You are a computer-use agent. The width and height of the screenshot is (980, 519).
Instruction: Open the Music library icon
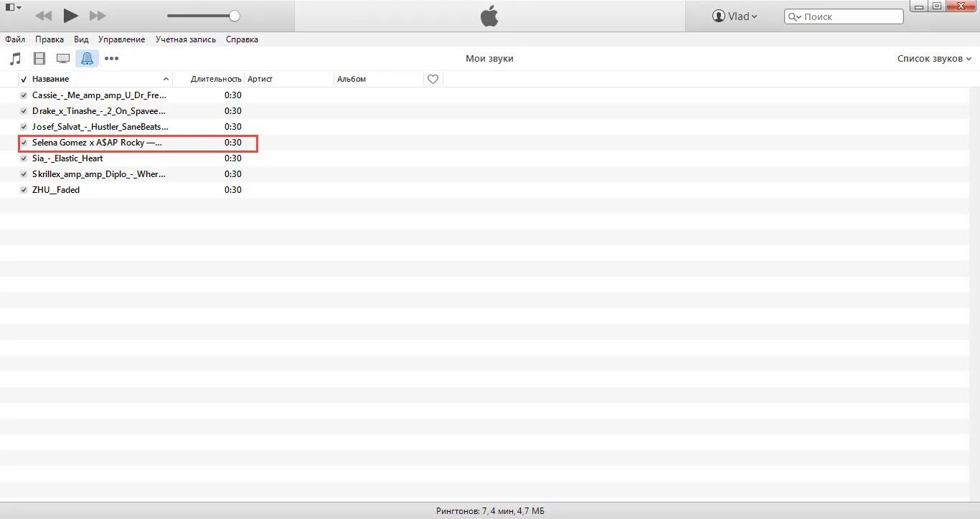pyautogui.click(x=15, y=59)
